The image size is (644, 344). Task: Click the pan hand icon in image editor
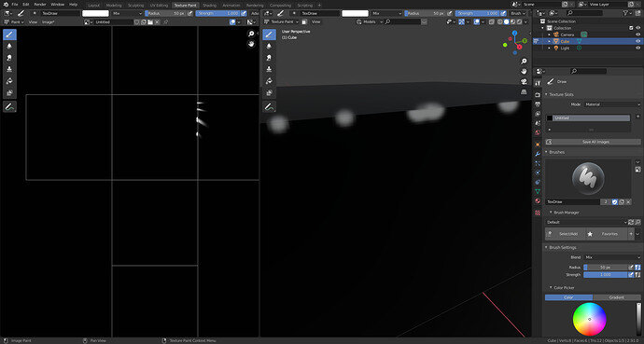(x=251, y=44)
